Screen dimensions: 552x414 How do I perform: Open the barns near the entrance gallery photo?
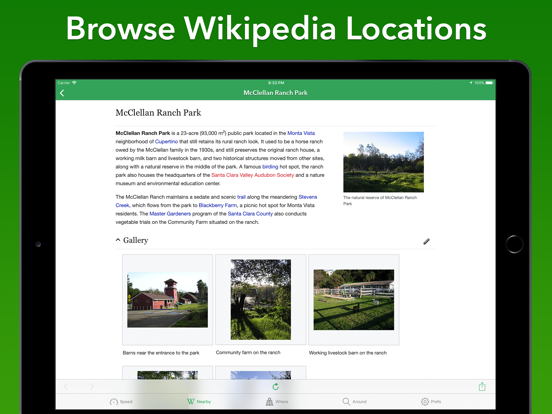click(168, 300)
